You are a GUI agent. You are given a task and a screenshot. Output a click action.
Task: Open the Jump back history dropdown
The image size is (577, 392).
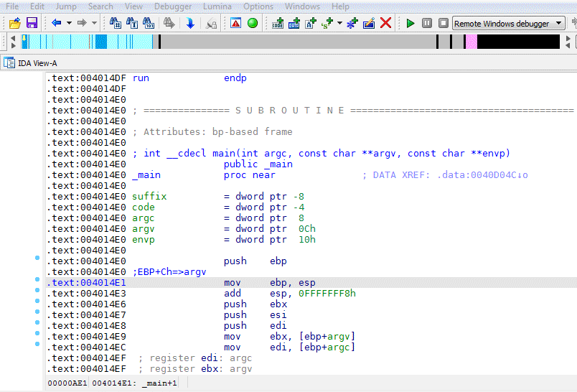[69, 23]
